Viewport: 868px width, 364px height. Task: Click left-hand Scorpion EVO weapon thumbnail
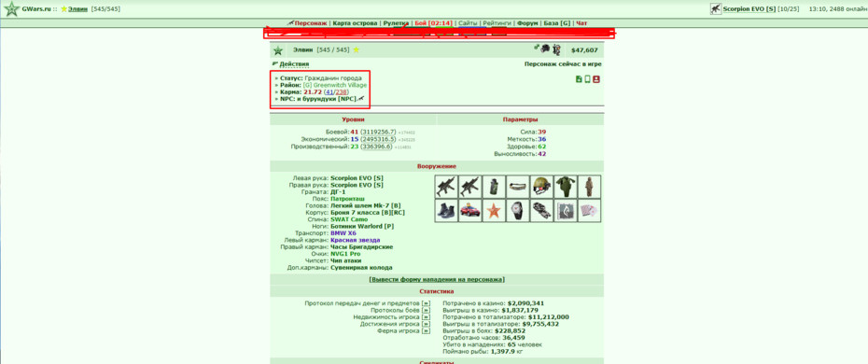[446, 187]
